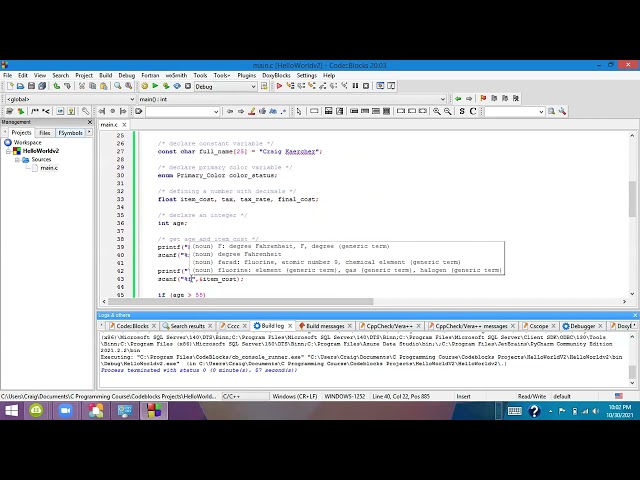Select the Workspace tree node
The width and height of the screenshot is (640, 480).
point(27,142)
